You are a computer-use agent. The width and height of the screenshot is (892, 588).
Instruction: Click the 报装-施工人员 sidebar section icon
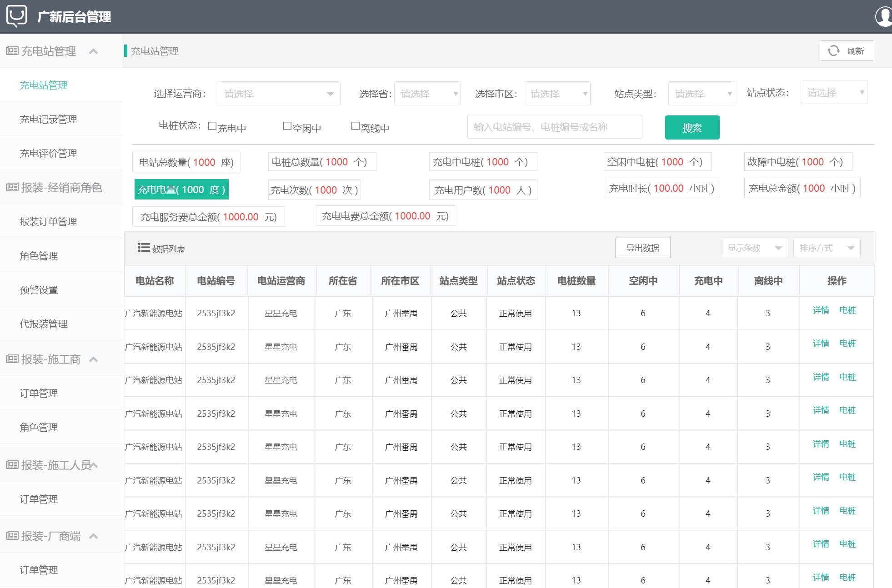tap(12, 465)
